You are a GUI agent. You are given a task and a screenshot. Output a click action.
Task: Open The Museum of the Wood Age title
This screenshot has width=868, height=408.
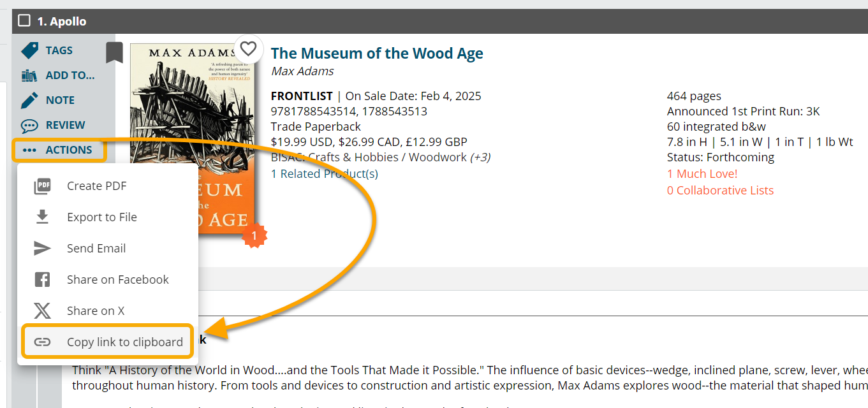[377, 53]
